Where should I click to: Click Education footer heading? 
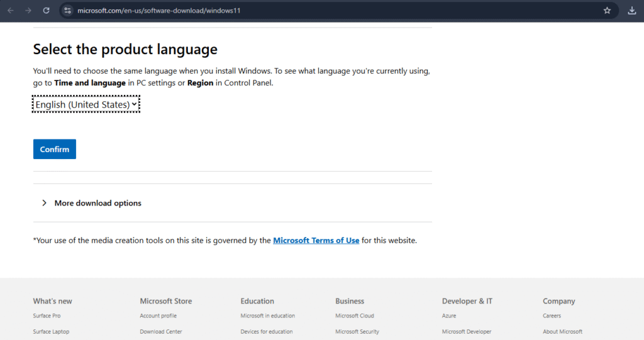(x=257, y=301)
